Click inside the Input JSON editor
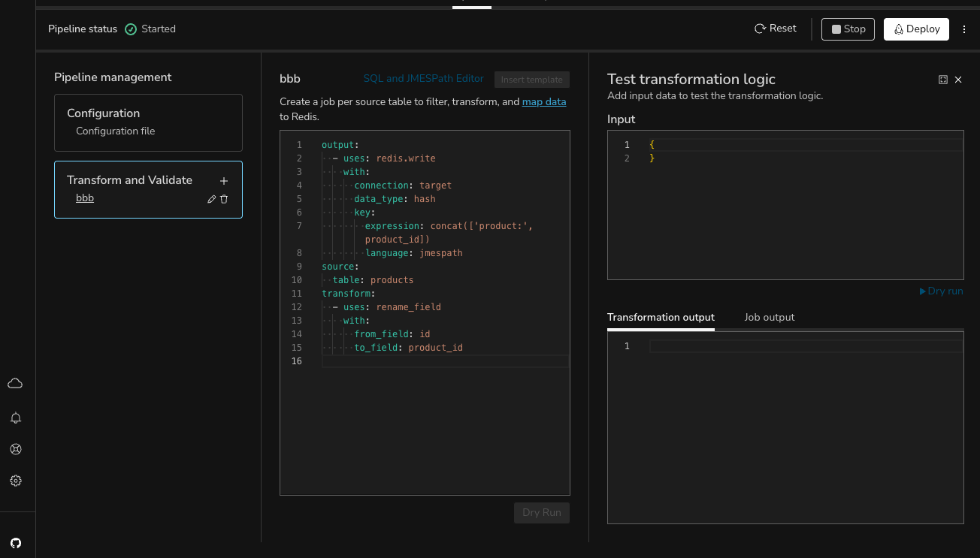980x558 pixels. coord(785,210)
